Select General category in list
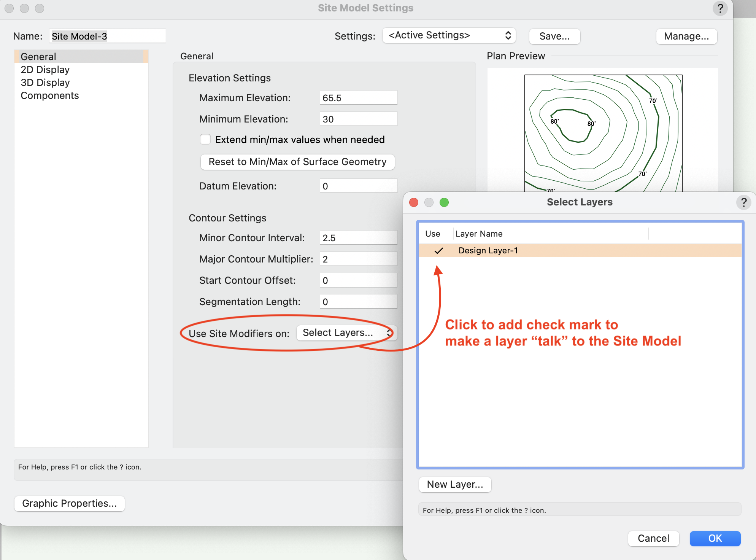This screenshot has height=560, width=756. coord(38,57)
